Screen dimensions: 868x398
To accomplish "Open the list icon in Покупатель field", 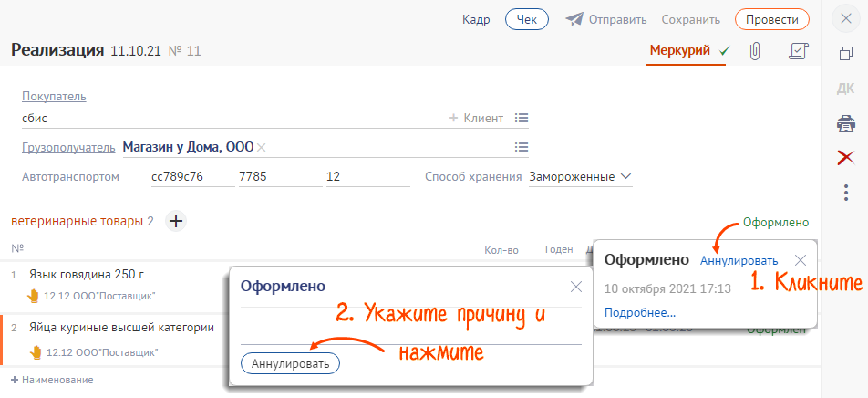I will 522,118.
